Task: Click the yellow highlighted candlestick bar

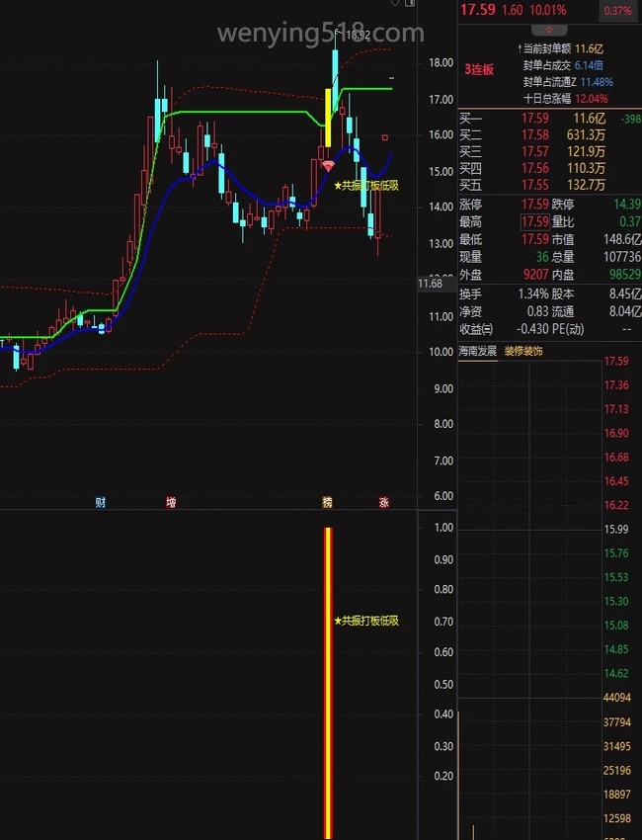Action: (x=326, y=119)
